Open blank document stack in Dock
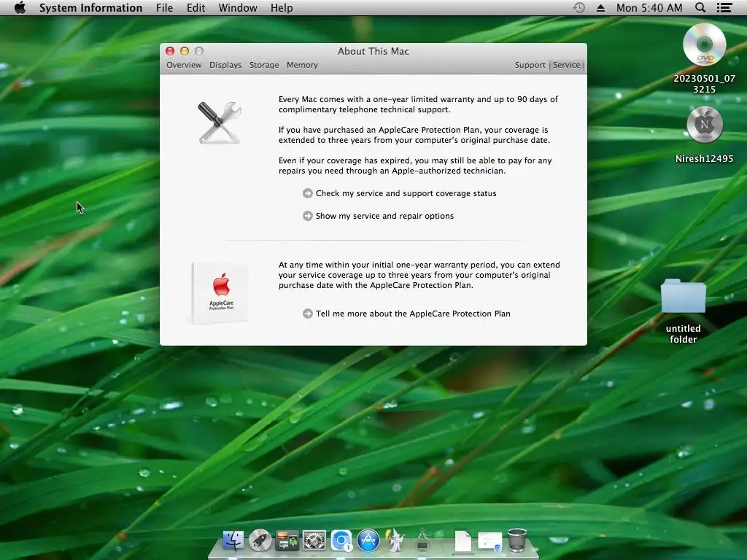747x560 pixels. (462, 542)
